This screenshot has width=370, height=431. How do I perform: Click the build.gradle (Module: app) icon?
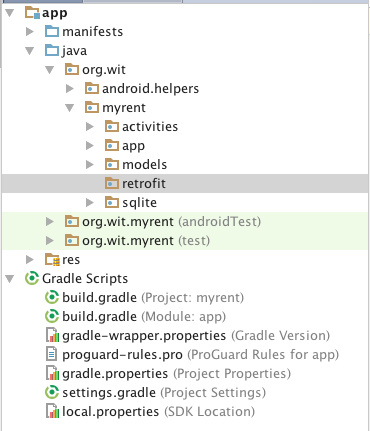[52, 316]
